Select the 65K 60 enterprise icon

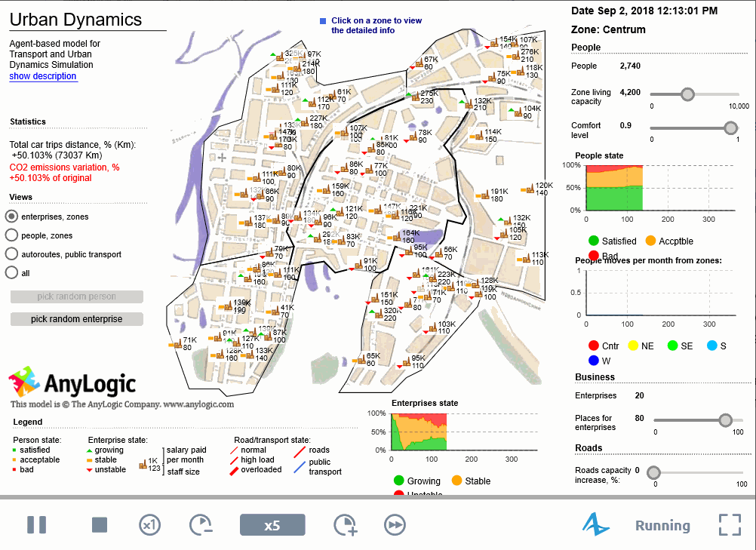click(x=361, y=359)
